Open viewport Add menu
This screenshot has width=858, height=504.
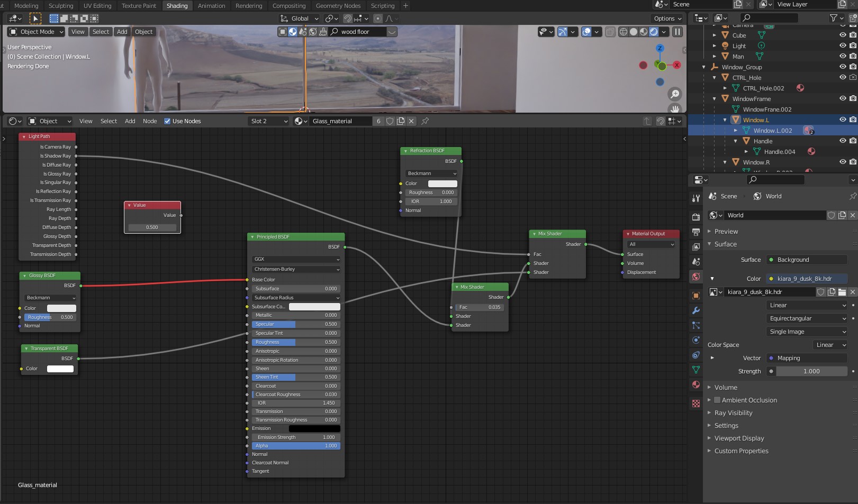point(122,32)
